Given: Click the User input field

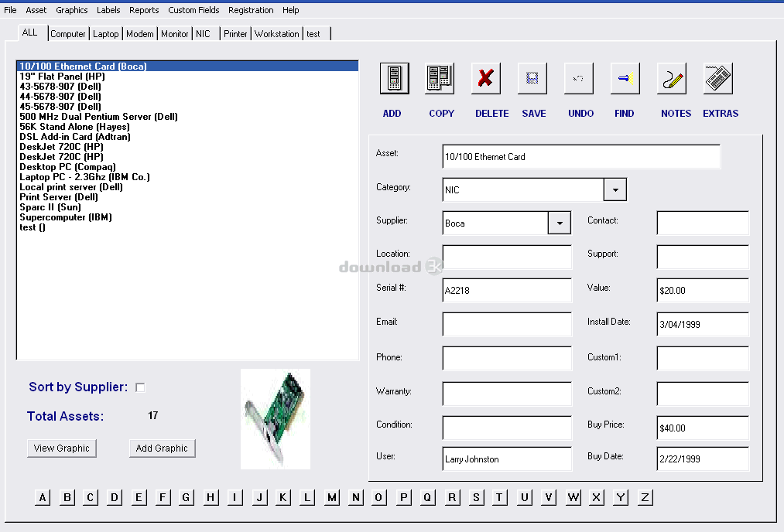Looking at the screenshot, I should (x=507, y=459).
